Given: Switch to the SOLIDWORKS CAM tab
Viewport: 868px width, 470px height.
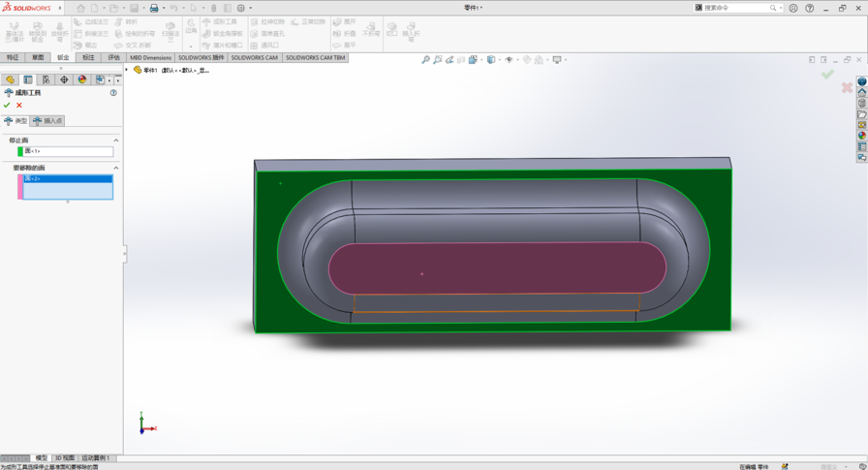Looking at the screenshot, I should (255, 57).
